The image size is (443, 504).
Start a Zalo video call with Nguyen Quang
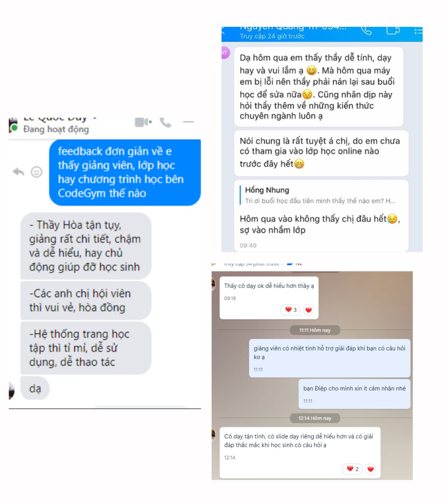393,31
